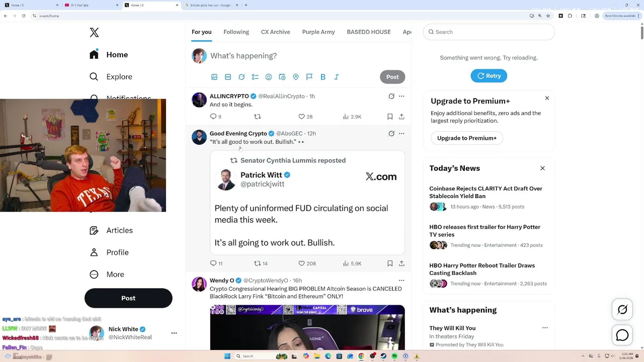This screenshot has width=644, height=362.
Task: Open the Grok icon on ALLINCRYPTO post
Action: (x=391, y=96)
